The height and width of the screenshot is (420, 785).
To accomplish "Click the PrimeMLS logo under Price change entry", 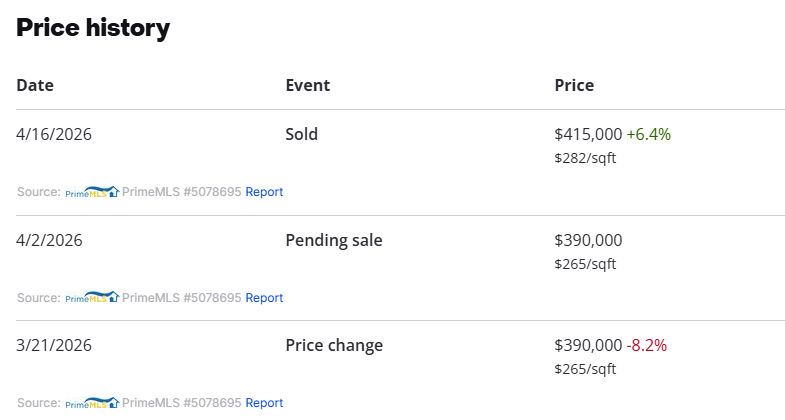I will click(92, 403).
